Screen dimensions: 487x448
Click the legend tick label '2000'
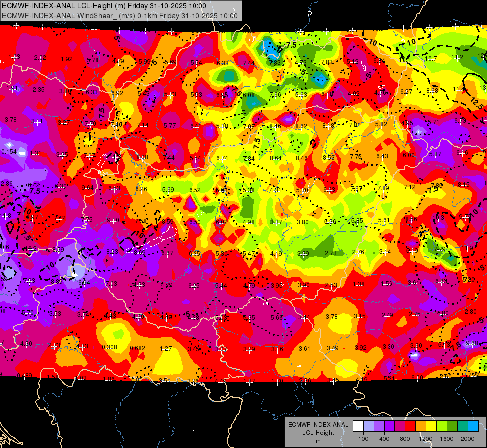(x=468, y=439)
